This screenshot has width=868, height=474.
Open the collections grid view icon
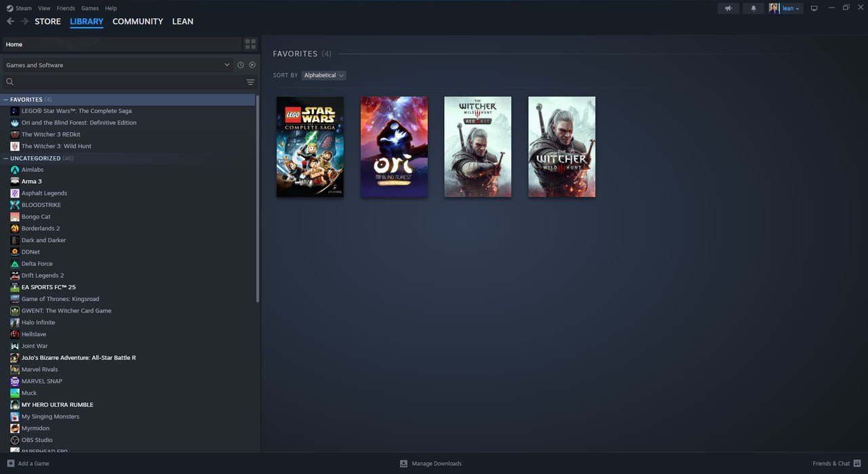(x=250, y=44)
